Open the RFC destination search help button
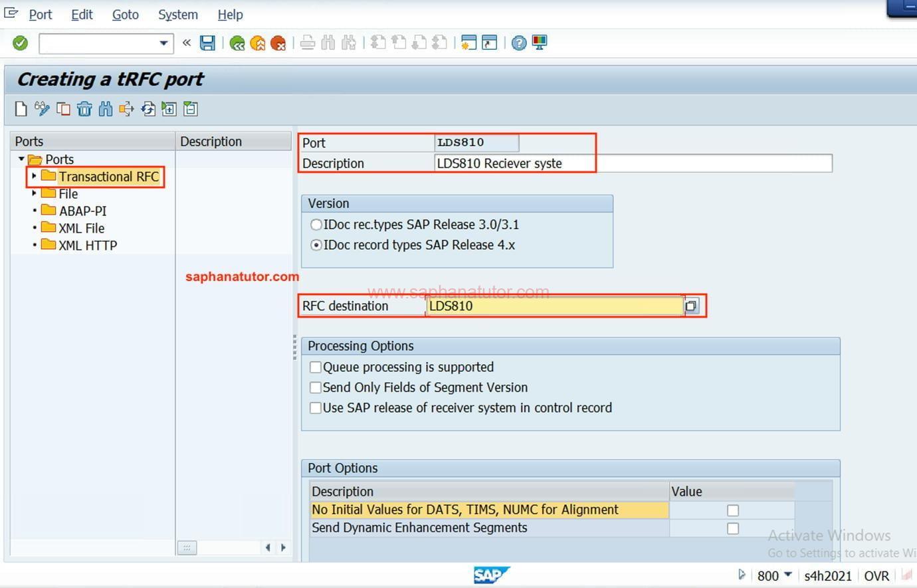The width and height of the screenshot is (917, 588). (692, 306)
